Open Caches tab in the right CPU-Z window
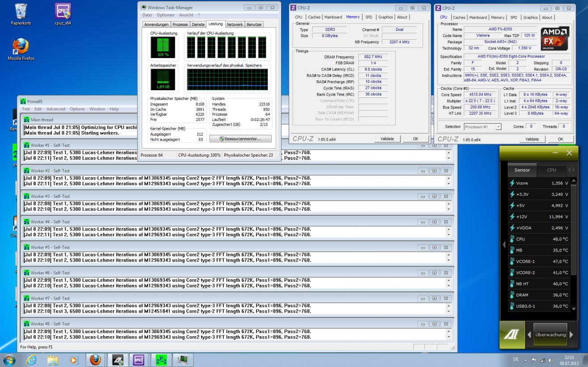The width and height of the screenshot is (588, 367). click(x=459, y=17)
